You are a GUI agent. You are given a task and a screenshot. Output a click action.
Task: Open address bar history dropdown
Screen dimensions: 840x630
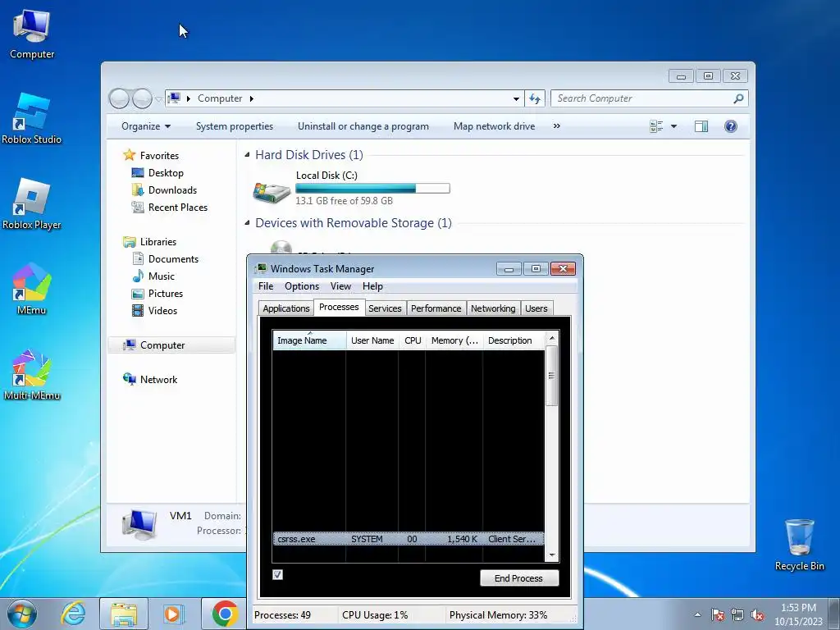(x=516, y=98)
